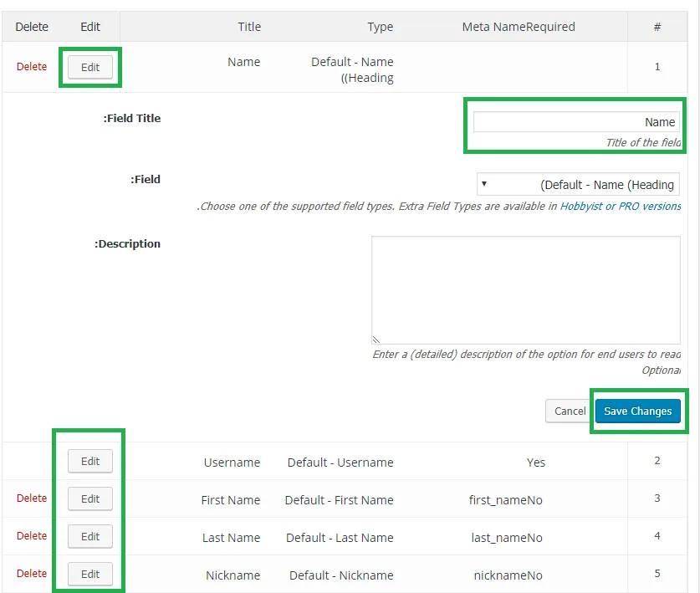The width and height of the screenshot is (700, 593).
Task: Click into the Field Title input
Action: coord(576,122)
